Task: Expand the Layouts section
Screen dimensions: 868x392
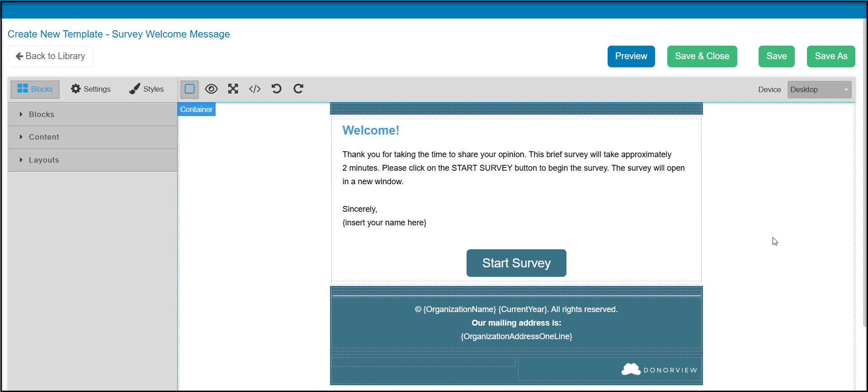Action: 92,160
